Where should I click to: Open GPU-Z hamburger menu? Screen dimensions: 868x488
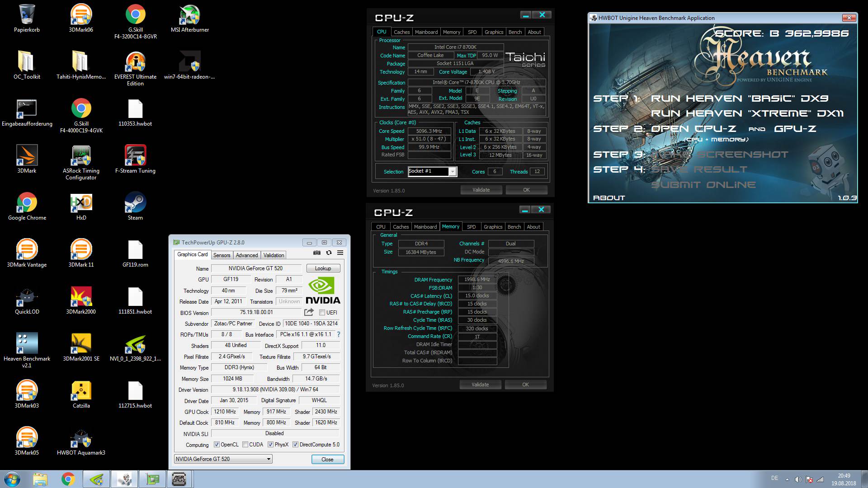tap(340, 253)
